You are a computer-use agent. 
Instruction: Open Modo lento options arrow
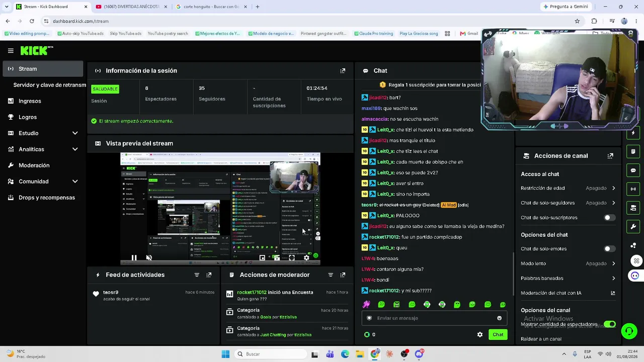click(x=613, y=263)
